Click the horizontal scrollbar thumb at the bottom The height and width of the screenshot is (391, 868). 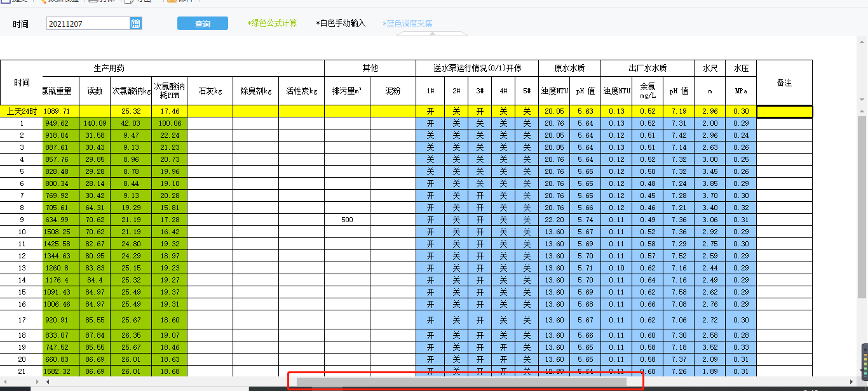[x=461, y=381]
